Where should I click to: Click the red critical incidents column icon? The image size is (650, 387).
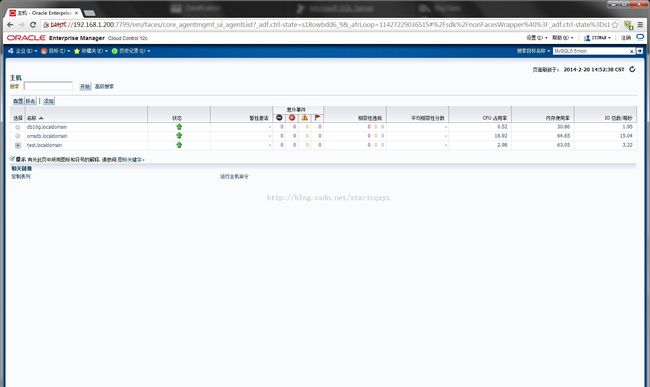click(x=292, y=118)
